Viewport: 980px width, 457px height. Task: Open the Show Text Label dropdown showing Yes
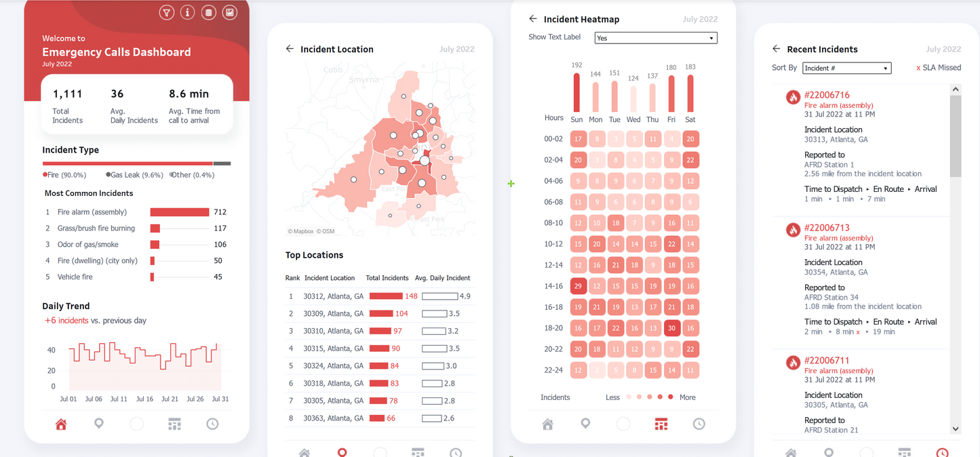pos(656,38)
